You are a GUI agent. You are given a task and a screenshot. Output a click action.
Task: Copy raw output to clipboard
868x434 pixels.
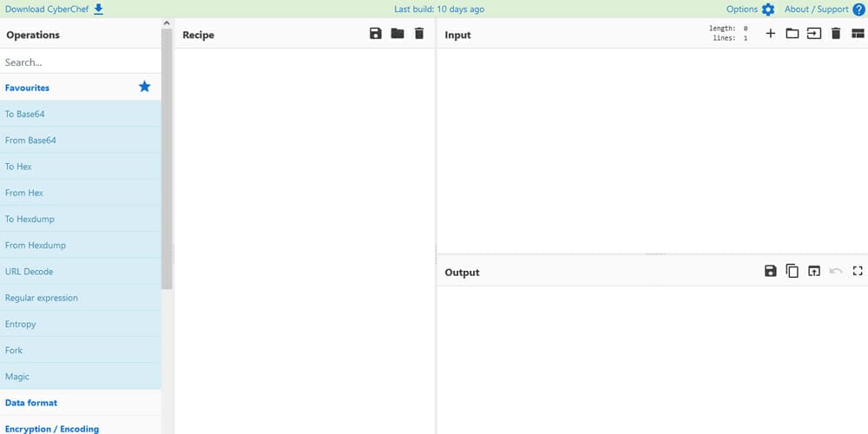point(792,271)
